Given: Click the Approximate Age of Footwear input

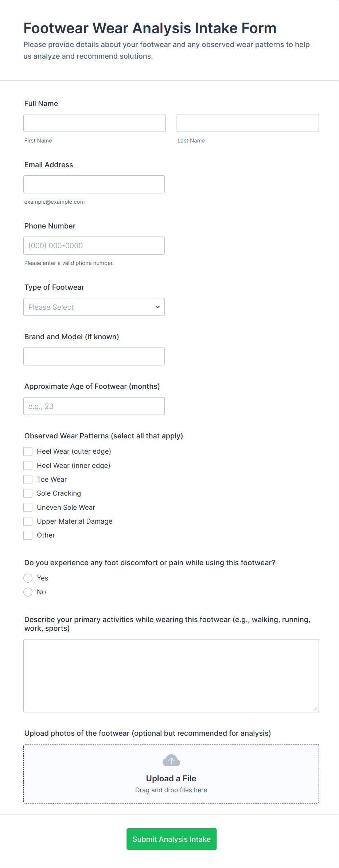Looking at the screenshot, I should click(x=94, y=406).
